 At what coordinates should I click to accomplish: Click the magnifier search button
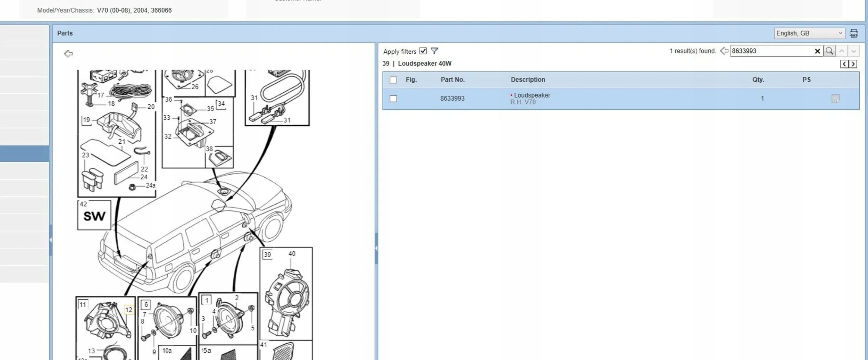[829, 51]
